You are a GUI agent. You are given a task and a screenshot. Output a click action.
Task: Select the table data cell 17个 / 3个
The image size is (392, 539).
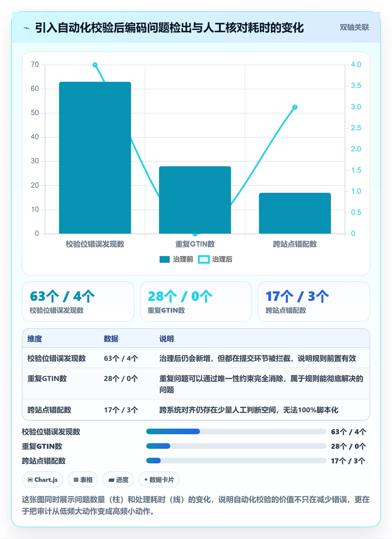coord(121,410)
